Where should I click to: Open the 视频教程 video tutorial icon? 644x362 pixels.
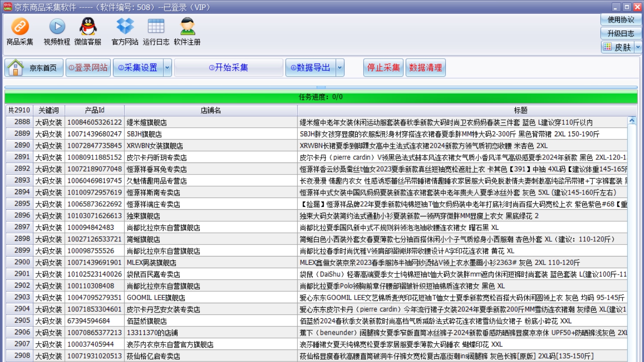(57, 27)
